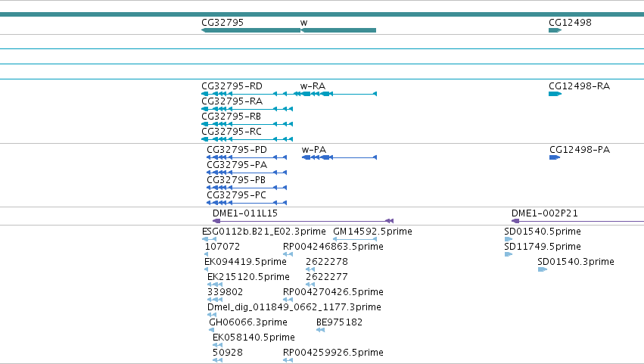Select the w gene feature bar
Viewport: 644px width, 364px height.
[338, 30]
